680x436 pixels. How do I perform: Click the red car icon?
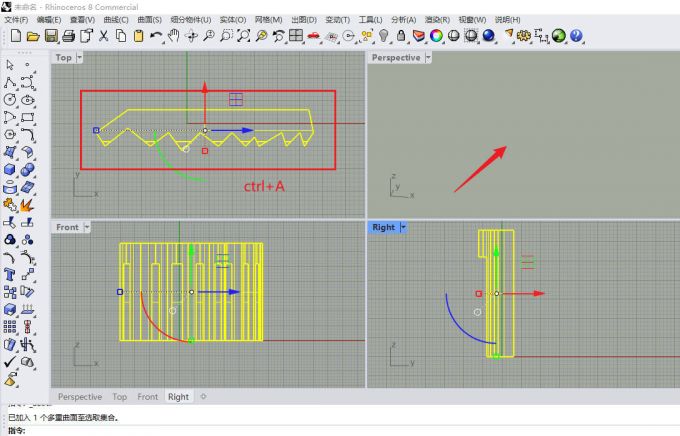pos(313,36)
